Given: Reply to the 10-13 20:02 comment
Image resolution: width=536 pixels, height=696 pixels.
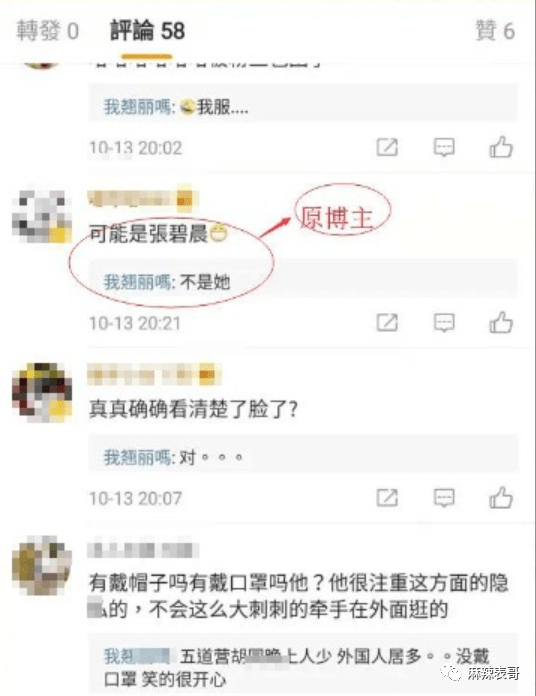Looking at the screenshot, I should [x=444, y=147].
